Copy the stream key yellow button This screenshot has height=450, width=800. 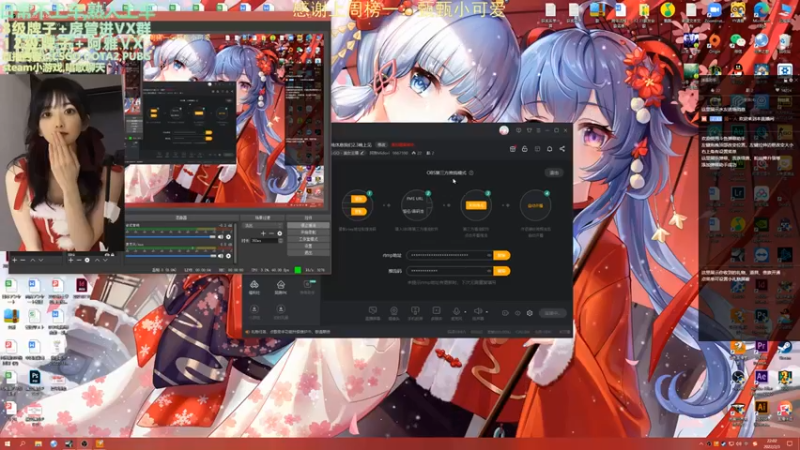click(502, 271)
